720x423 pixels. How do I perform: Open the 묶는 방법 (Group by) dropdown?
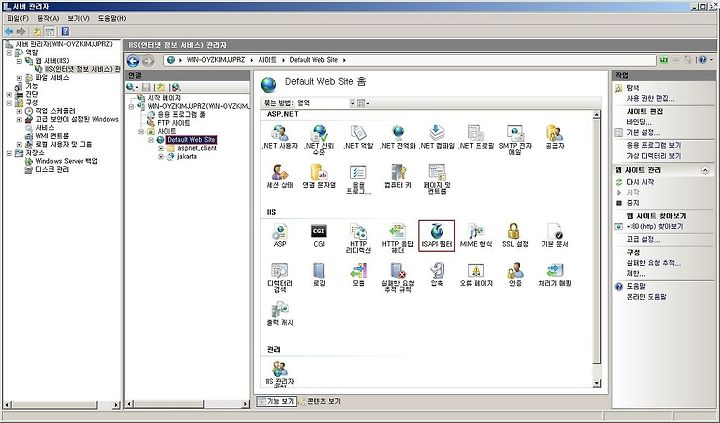(x=326, y=103)
